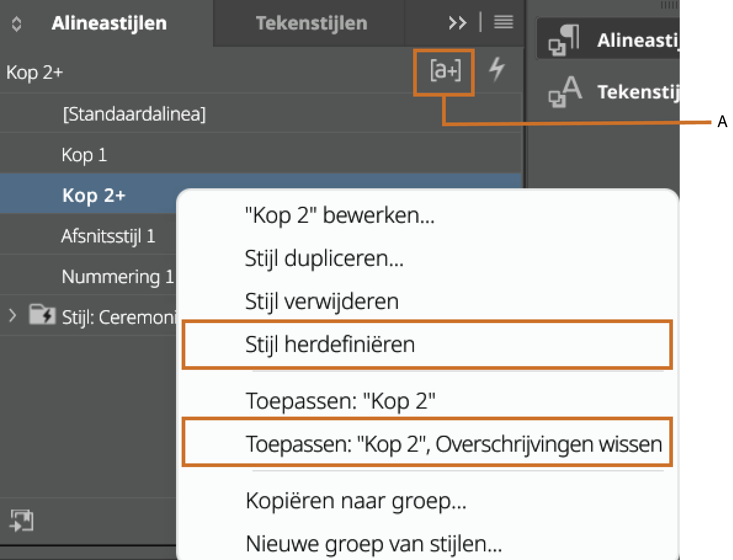
Task: Select Stijl verwijderen in context menu
Action: tap(321, 301)
